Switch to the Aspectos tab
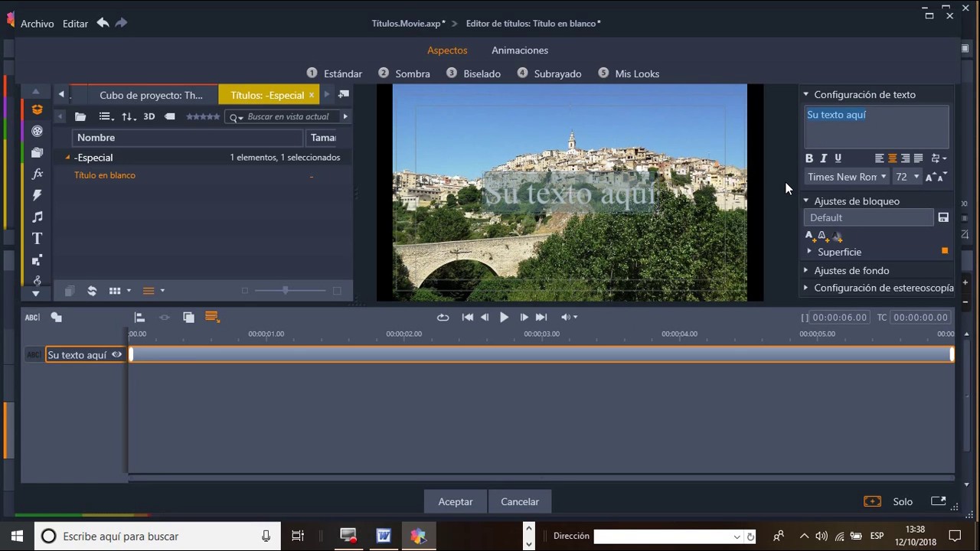This screenshot has height=551, width=980. tap(447, 51)
